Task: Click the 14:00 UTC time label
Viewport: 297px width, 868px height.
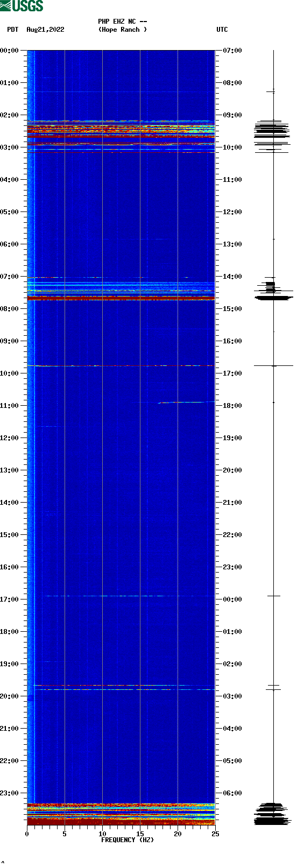Action: point(232,276)
